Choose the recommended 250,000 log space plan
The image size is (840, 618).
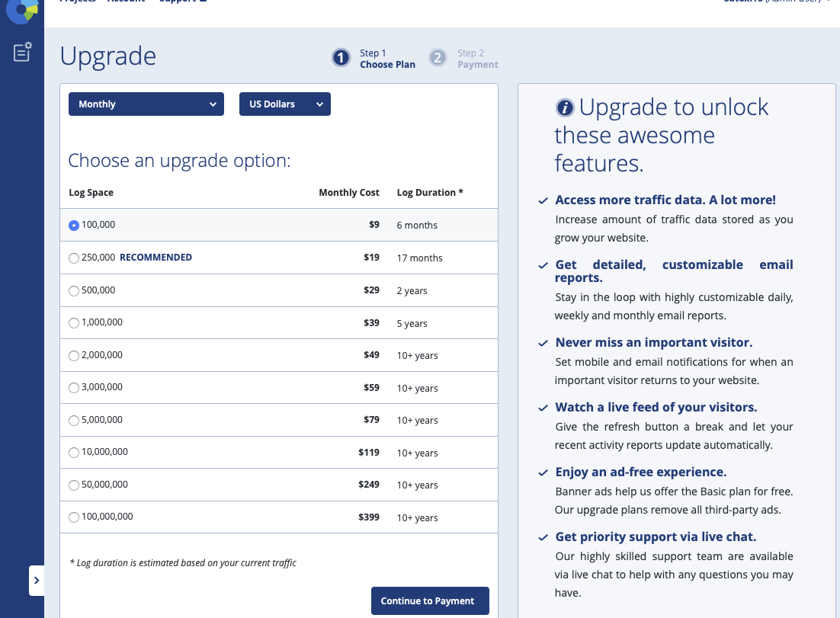[74, 258]
